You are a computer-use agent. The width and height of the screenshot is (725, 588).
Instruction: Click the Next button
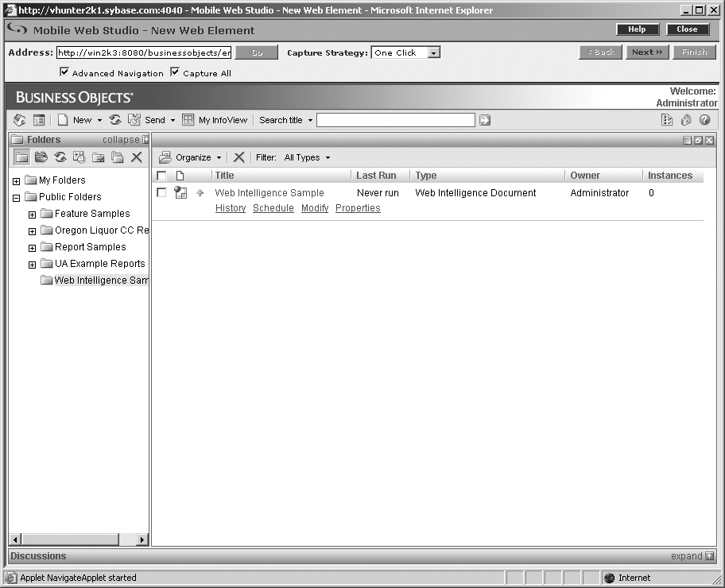tap(647, 52)
